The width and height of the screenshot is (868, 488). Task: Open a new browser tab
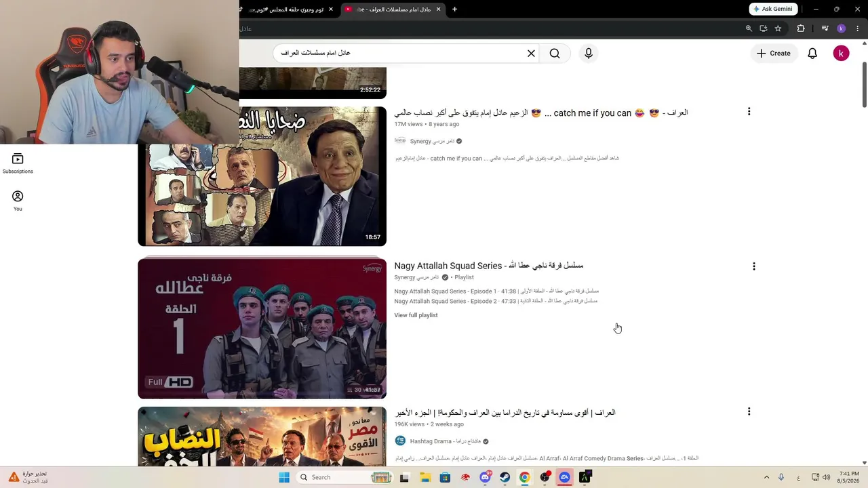tap(454, 9)
